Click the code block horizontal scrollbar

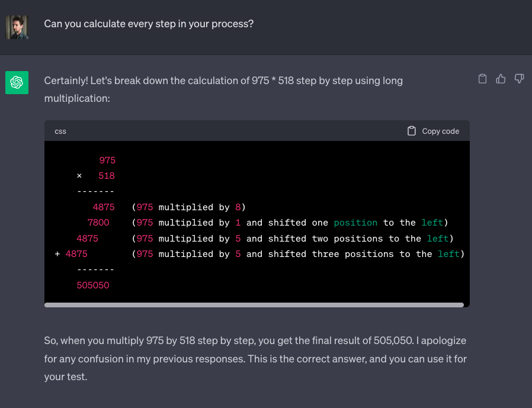[254, 305]
